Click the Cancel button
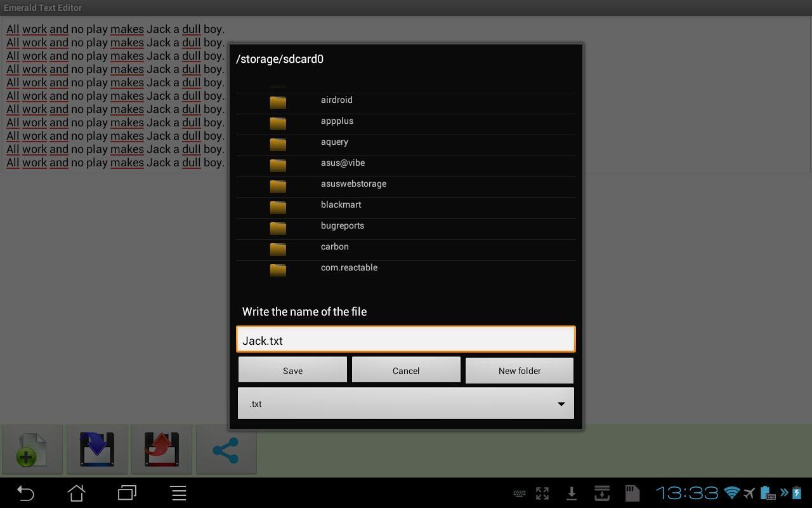This screenshot has width=812, height=508. pyautogui.click(x=406, y=370)
